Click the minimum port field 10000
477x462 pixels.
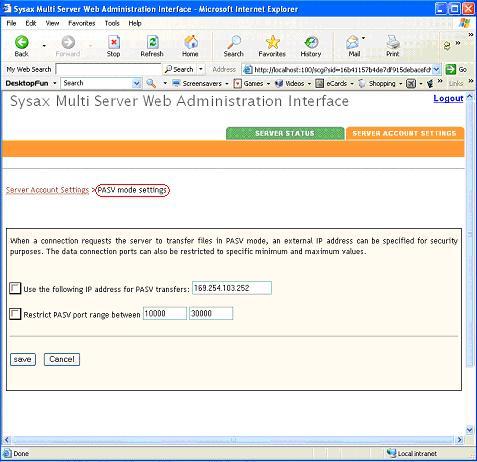(165, 313)
